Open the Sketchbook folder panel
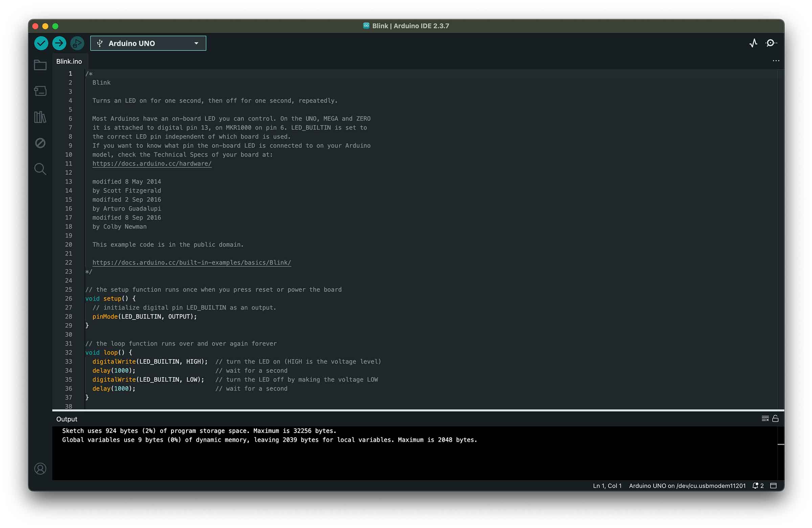This screenshot has width=812, height=528. (x=40, y=65)
